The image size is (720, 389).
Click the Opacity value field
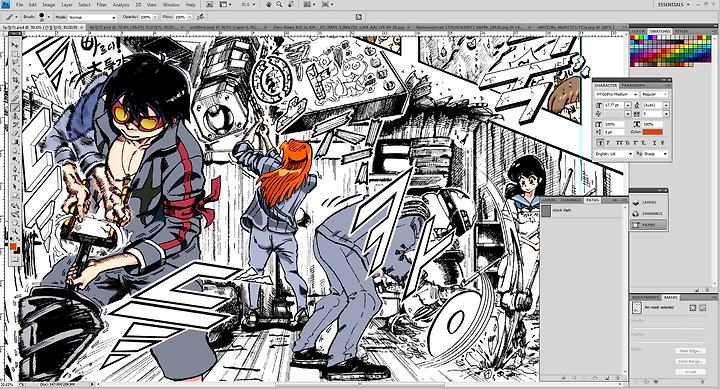coord(146,17)
